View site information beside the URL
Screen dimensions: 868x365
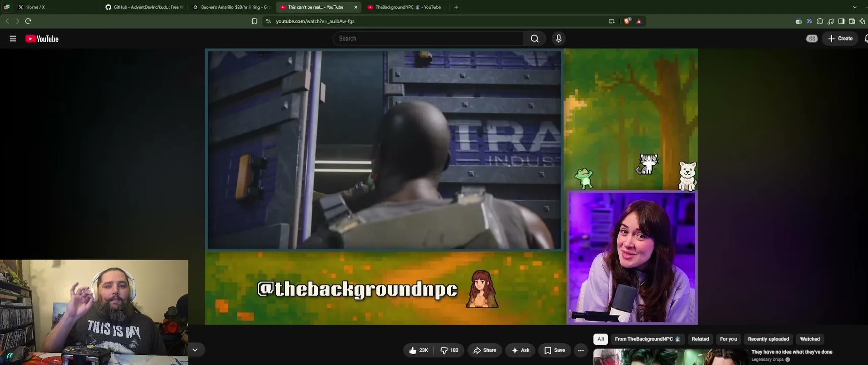(268, 21)
